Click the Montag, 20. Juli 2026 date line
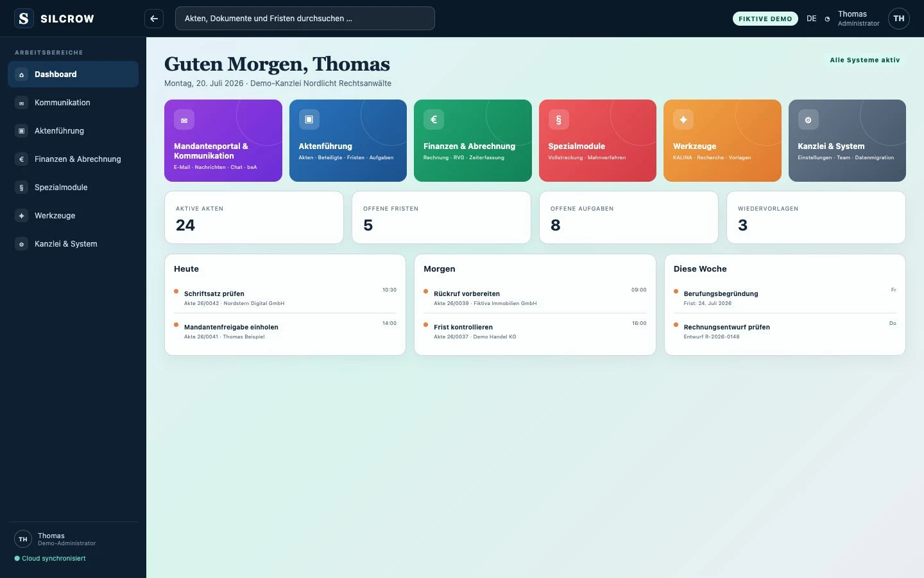Screen dimensions: 924x578 pyautogui.click(x=278, y=83)
